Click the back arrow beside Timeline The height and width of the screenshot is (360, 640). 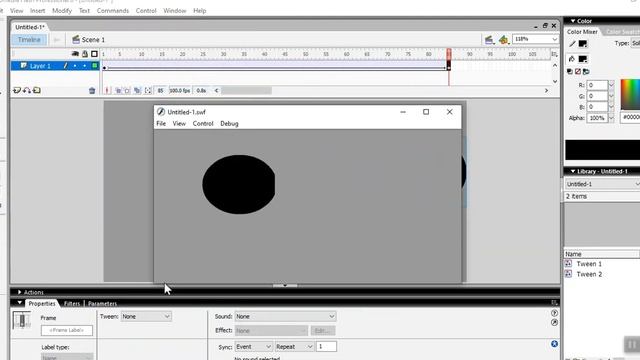[57, 40]
